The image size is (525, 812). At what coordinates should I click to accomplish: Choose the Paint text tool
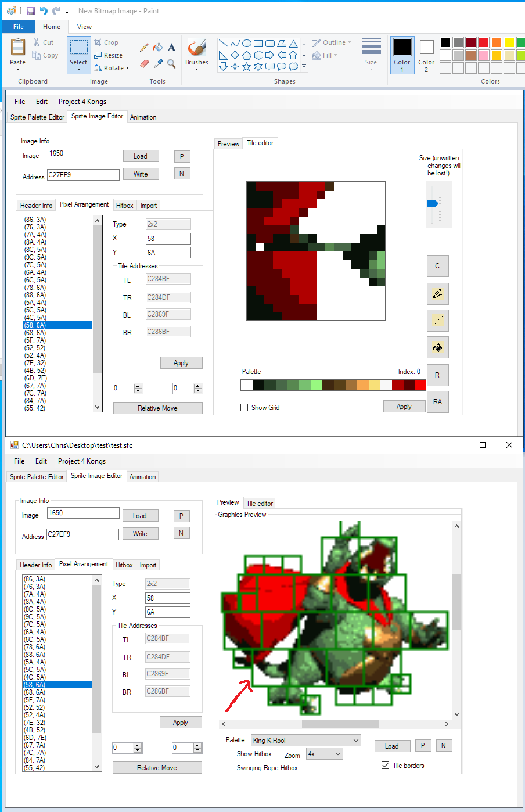point(171,48)
